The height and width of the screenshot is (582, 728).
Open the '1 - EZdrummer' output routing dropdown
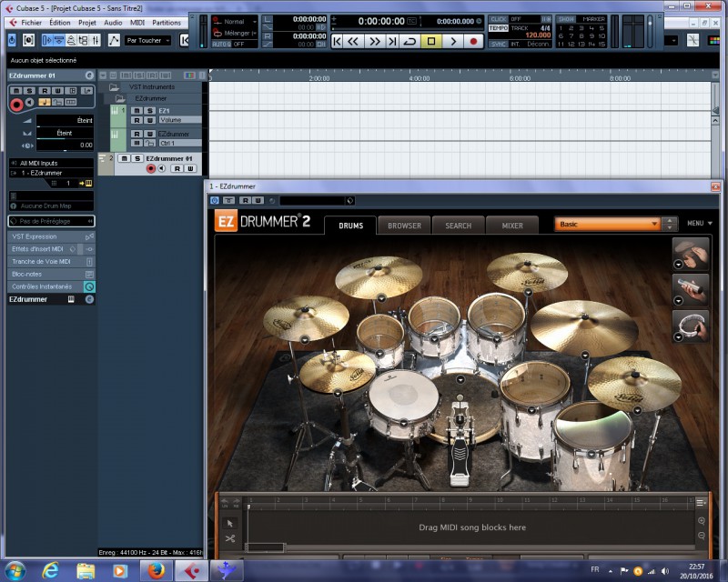tap(51, 173)
